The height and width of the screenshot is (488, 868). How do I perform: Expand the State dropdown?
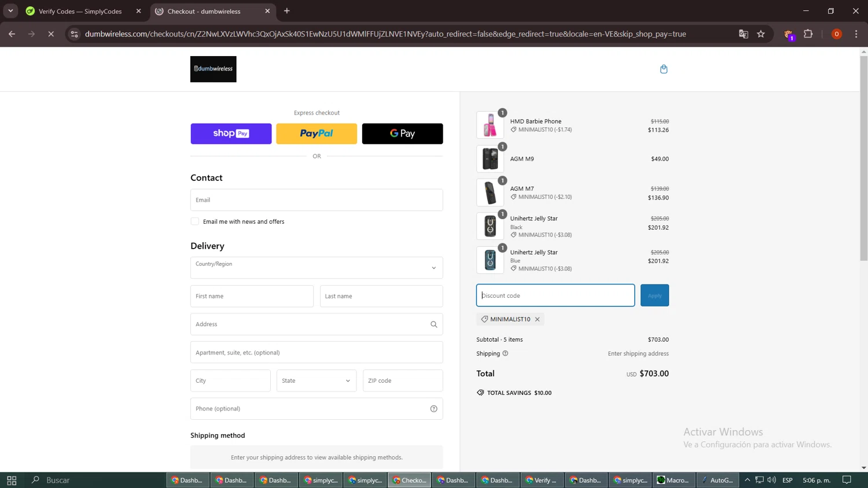click(317, 380)
